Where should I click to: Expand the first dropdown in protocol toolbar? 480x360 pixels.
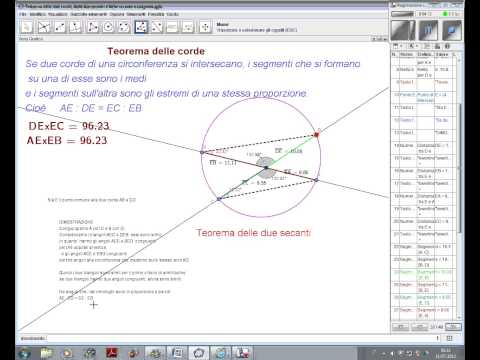point(397,46)
